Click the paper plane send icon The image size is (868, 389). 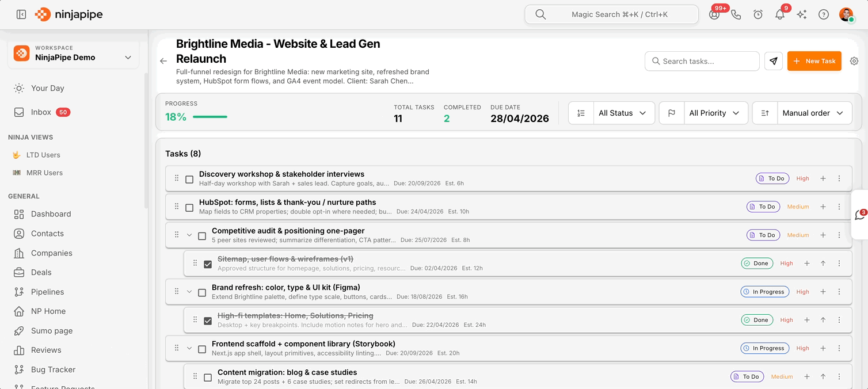(774, 61)
